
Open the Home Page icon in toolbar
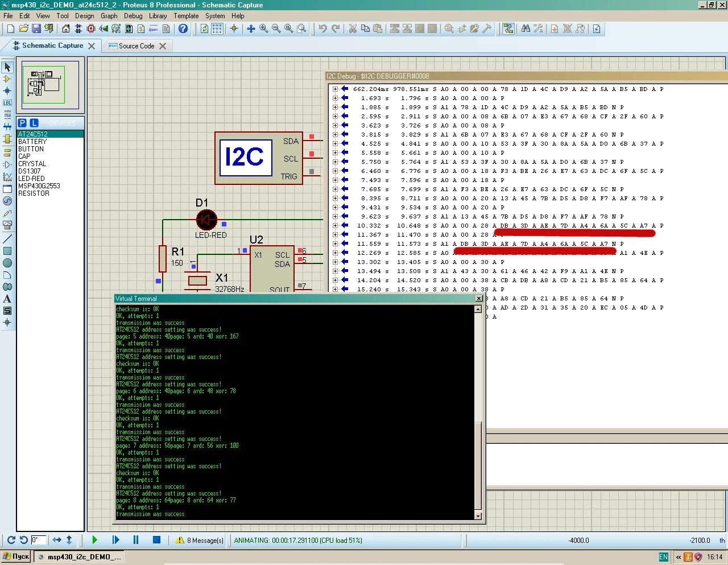pos(66,28)
